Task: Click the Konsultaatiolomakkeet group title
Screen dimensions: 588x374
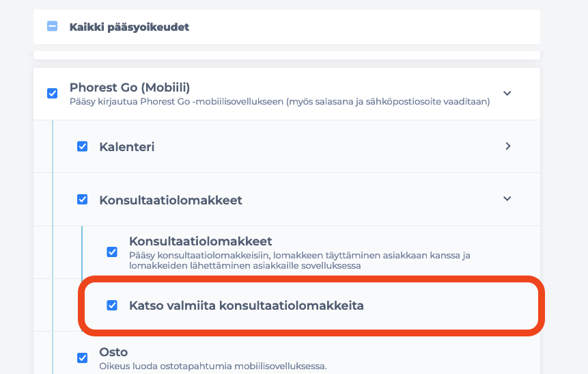Action: 171,200
